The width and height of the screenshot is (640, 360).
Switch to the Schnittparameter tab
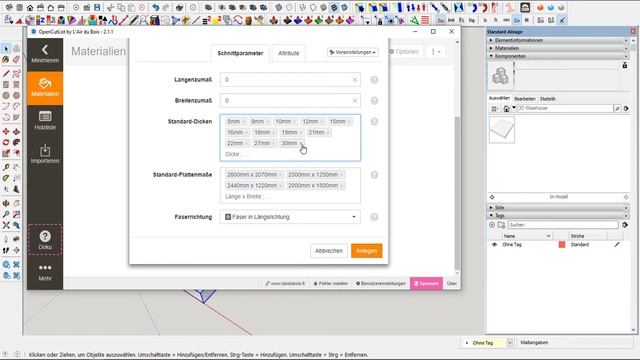click(240, 53)
